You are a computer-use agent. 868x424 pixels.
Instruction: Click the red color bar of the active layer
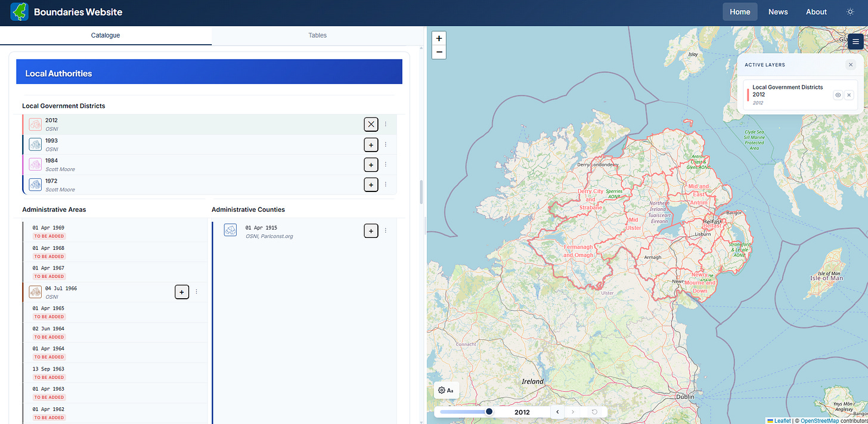[x=748, y=95]
